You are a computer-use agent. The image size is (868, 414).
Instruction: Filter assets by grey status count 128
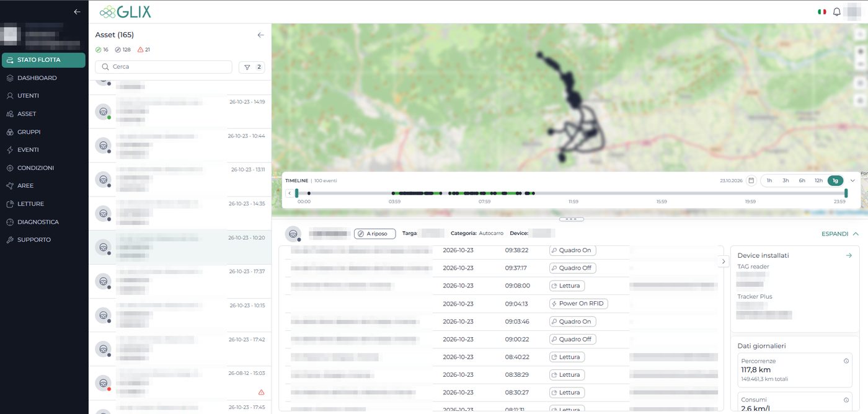click(123, 50)
